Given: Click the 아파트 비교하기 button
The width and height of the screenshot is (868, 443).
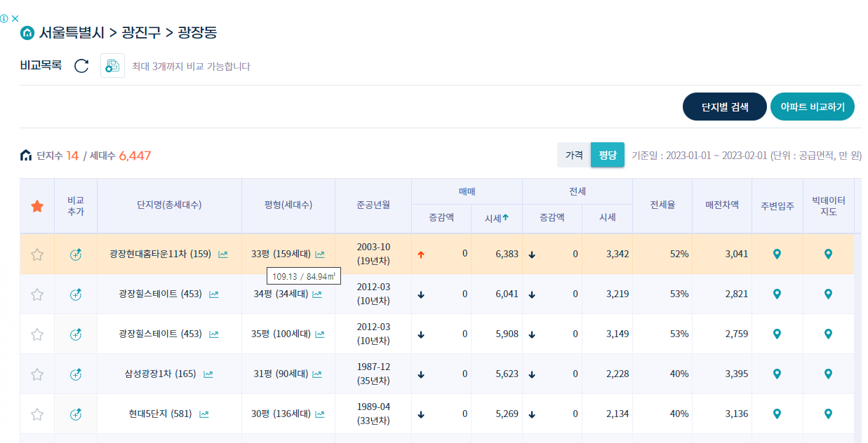Looking at the screenshot, I should tap(812, 106).
